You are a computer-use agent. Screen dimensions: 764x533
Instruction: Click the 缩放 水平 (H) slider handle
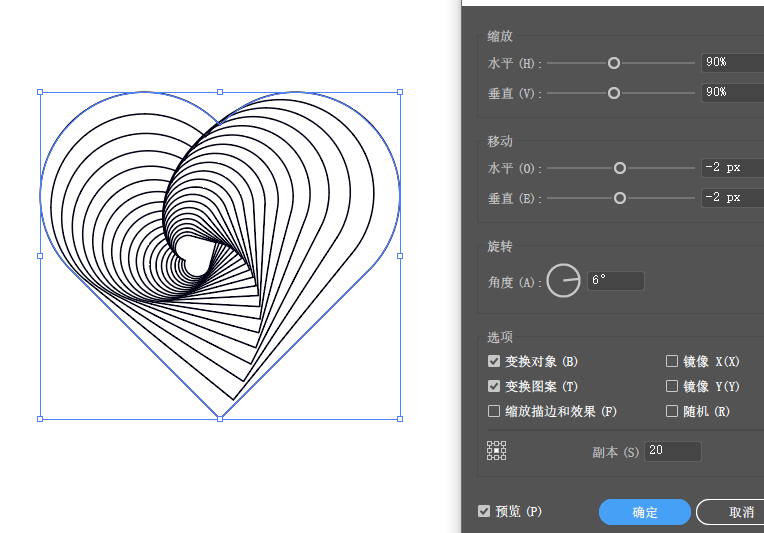point(614,63)
